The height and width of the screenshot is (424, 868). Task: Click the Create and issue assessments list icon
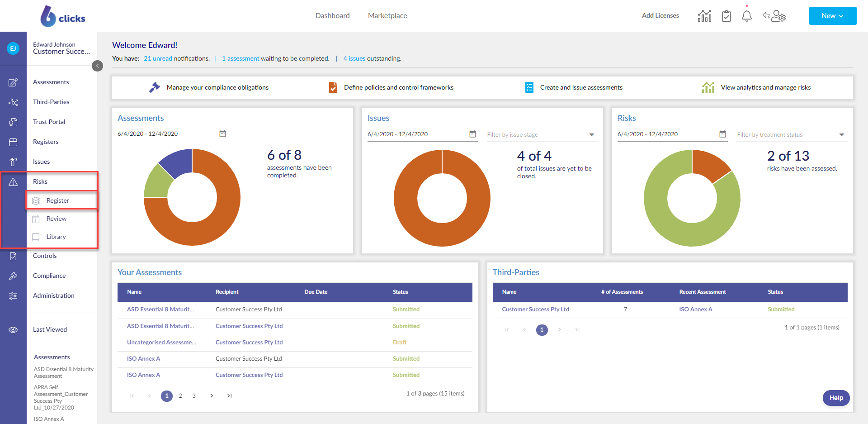point(529,87)
